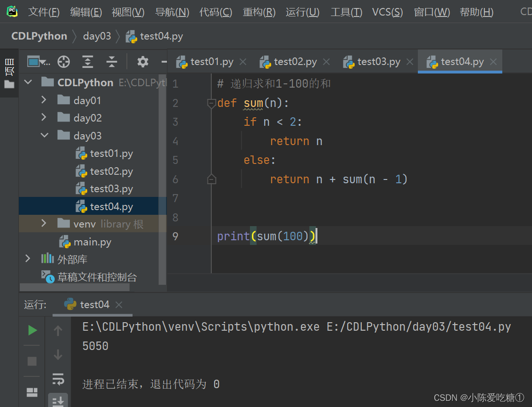The image size is (532, 407).
Task: Hide the project panel with minus icon
Action: click(164, 62)
